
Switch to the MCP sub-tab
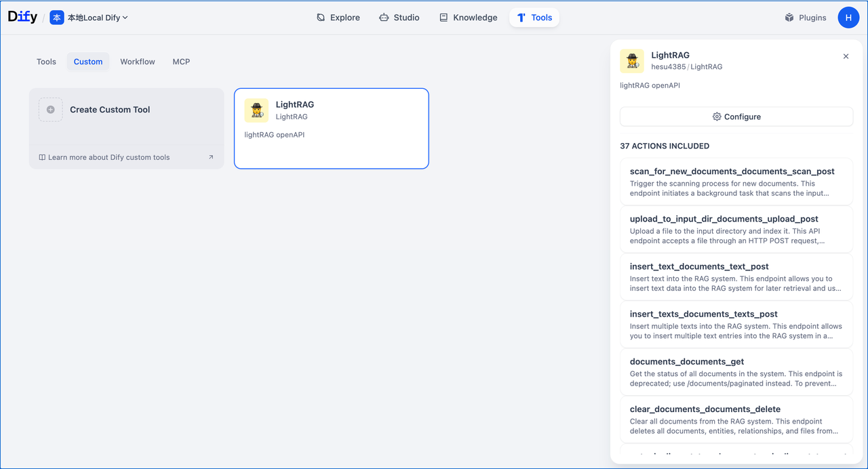(x=181, y=62)
